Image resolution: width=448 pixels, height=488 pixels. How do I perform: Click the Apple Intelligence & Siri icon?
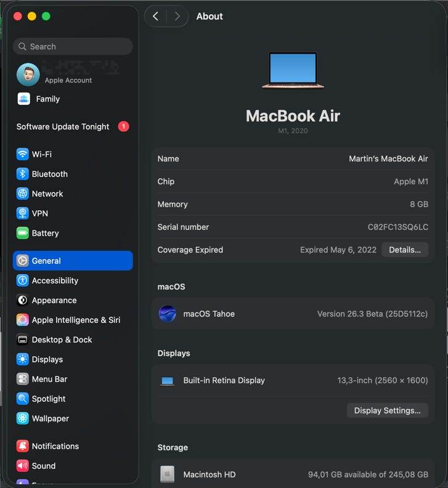point(23,320)
